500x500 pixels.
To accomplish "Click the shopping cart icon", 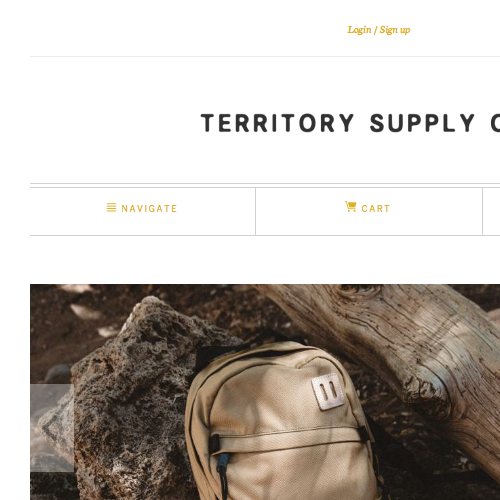I will coord(351,206).
